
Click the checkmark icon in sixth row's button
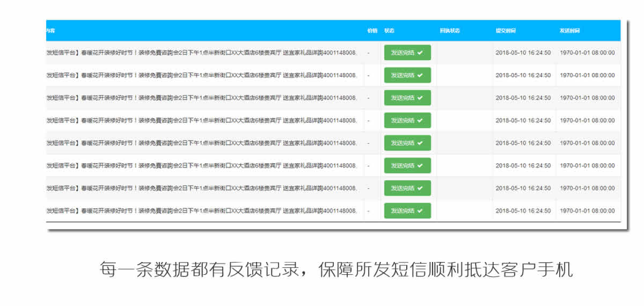[420, 166]
